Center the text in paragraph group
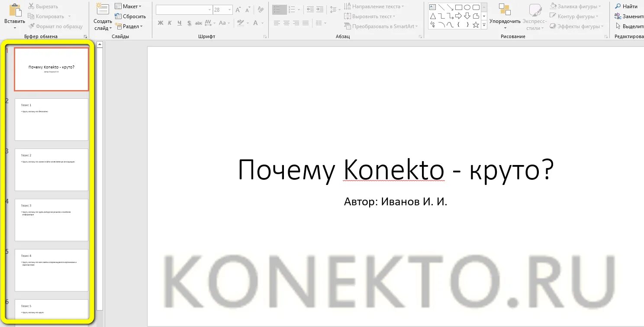The image size is (644, 327). [x=287, y=23]
